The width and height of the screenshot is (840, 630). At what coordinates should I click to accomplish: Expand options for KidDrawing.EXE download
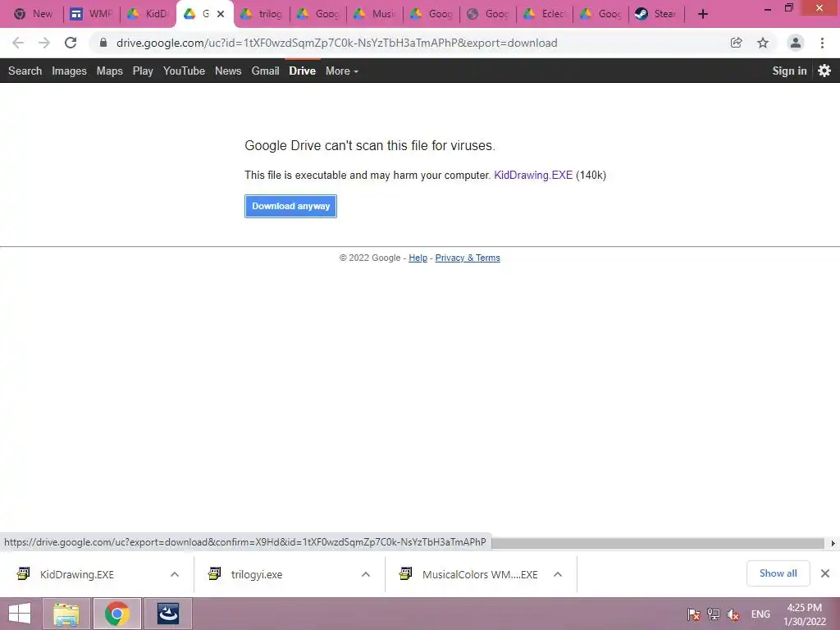click(175, 574)
